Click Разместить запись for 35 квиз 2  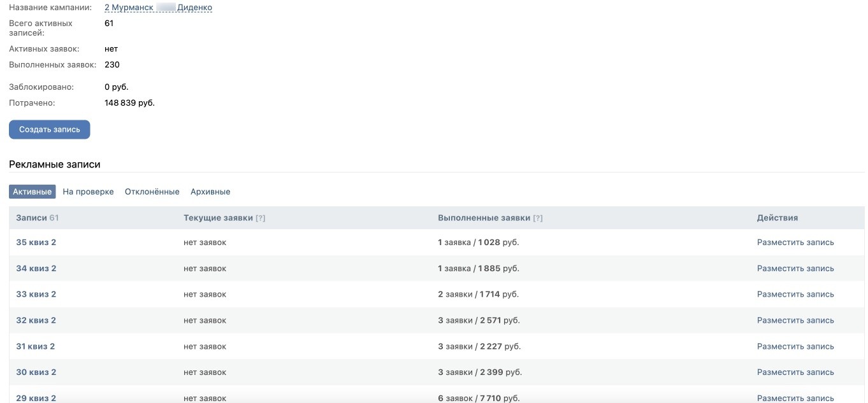[x=795, y=243]
